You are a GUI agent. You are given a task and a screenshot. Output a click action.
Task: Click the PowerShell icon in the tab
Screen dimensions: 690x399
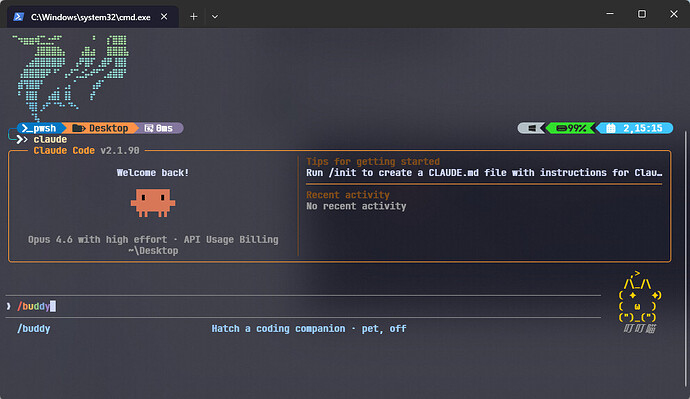coord(18,17)
